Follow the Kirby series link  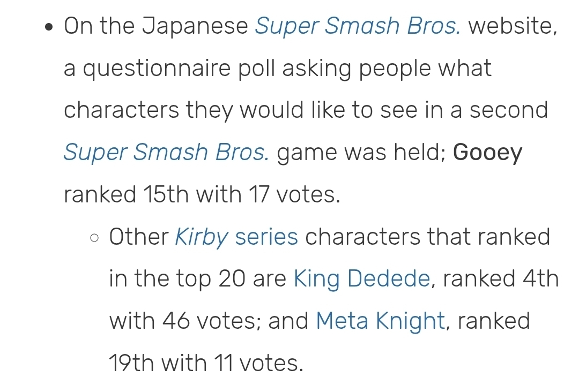pos(236,237)
